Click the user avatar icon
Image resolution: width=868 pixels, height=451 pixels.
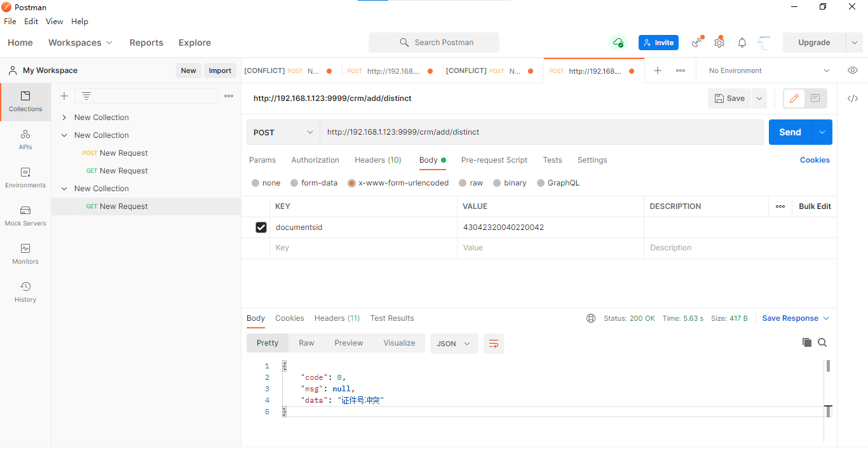tap(764, 43)
